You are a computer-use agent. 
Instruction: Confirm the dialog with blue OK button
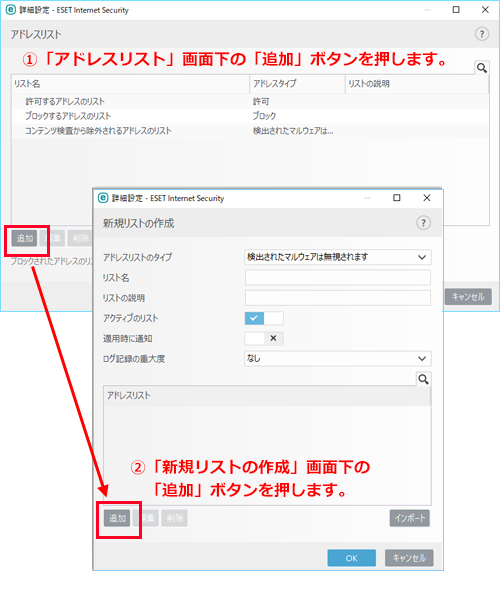(x=352, y=558)
